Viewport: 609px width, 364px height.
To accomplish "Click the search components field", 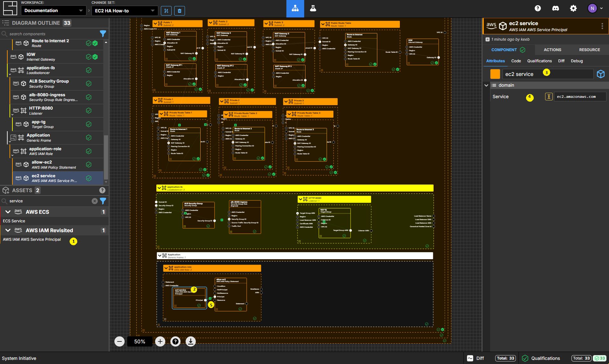I will (x=53, y=34).
